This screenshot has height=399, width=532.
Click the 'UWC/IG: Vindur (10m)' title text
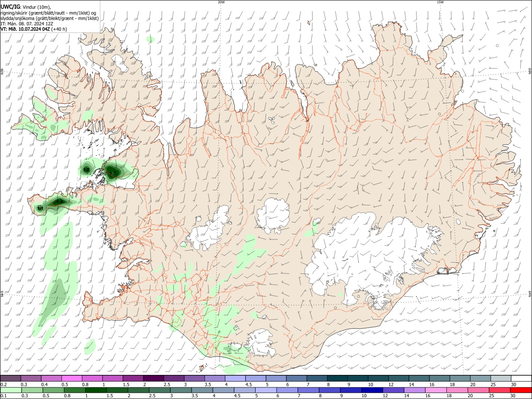coord(25,7)
